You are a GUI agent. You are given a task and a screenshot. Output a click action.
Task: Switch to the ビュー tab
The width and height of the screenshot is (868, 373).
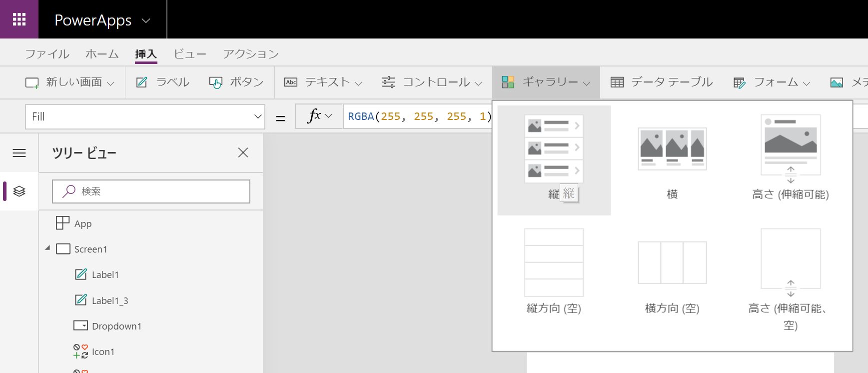tap(190, 53)
